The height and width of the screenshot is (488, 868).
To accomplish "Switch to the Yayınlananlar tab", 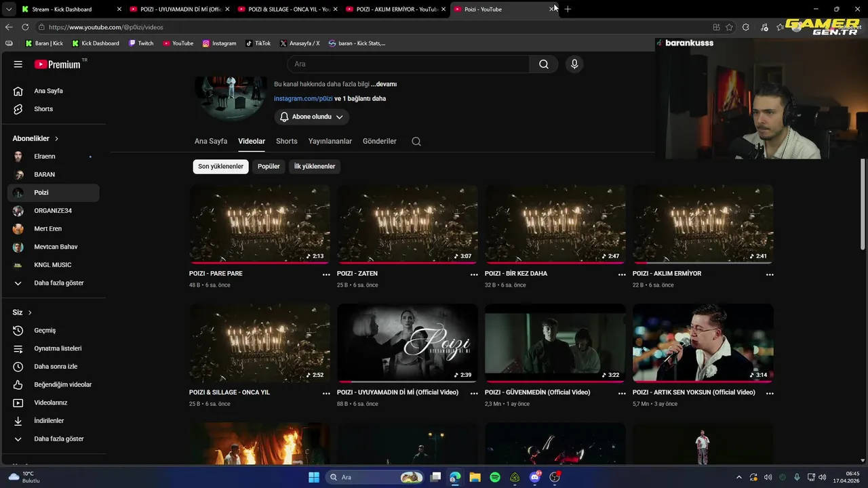I will click(330, 142).
